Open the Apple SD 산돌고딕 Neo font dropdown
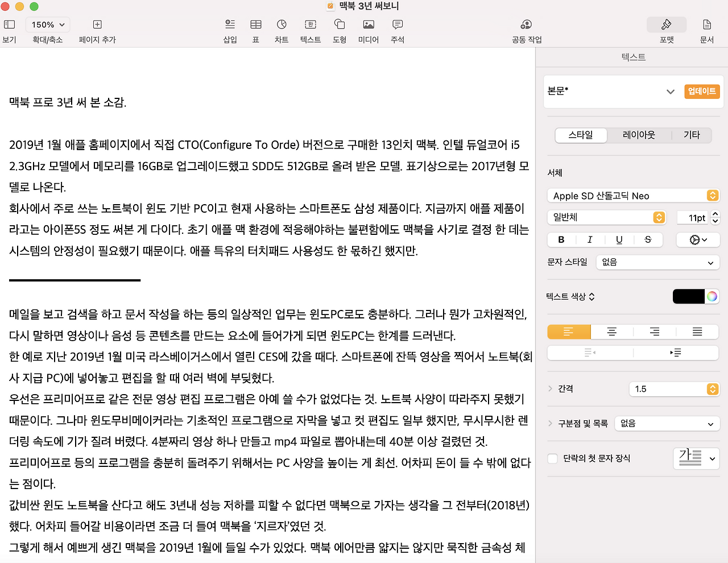This screenshot has height=563, width=728. pyautogui.click(x=634, y=196)
